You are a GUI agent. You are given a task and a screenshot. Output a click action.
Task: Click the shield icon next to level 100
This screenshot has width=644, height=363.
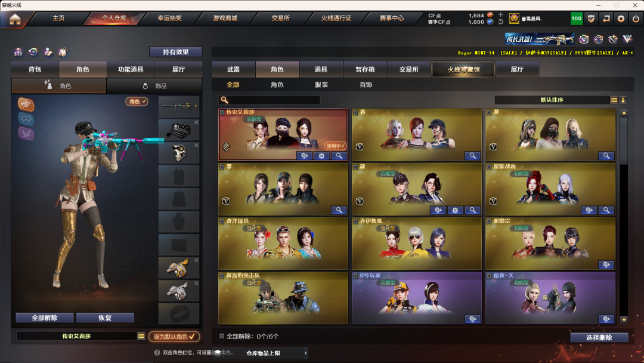coord(591,19)
